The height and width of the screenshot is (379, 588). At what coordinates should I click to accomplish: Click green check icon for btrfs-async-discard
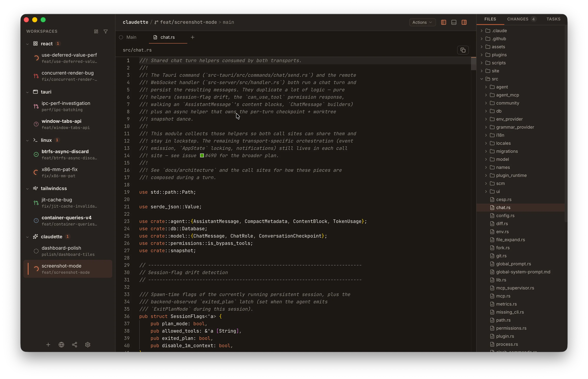click(36, 155)
